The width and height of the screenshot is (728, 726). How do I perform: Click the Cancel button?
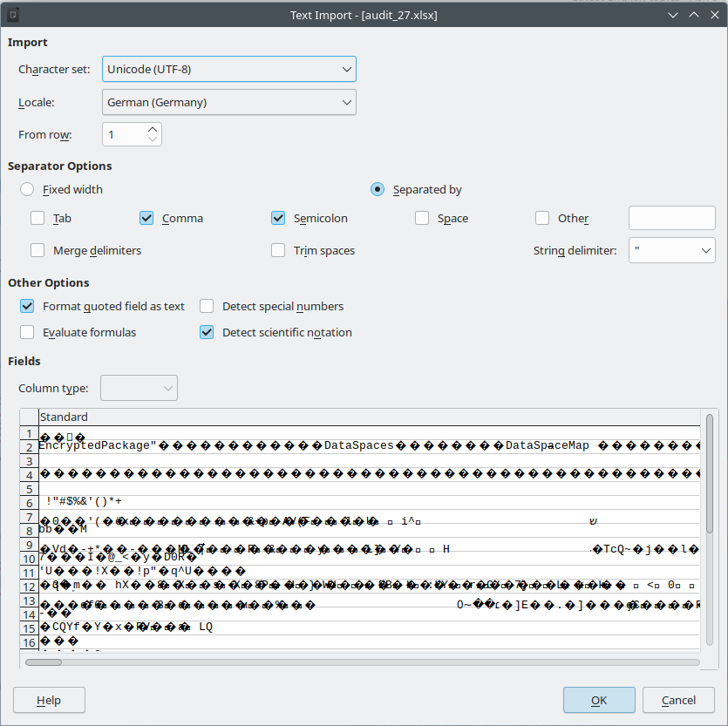[678, 700]
